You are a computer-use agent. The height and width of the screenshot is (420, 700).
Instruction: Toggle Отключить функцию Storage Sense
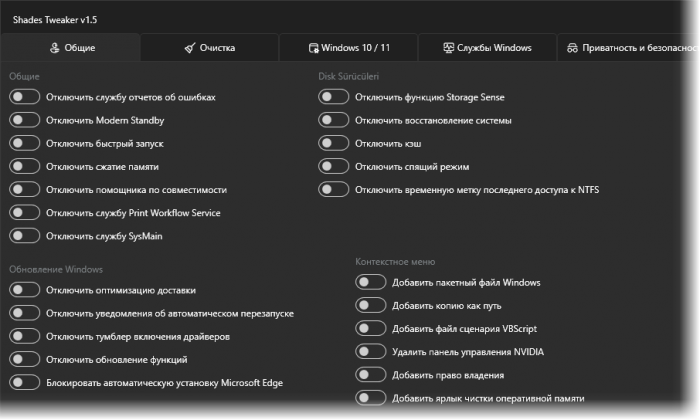coord(333,97)
